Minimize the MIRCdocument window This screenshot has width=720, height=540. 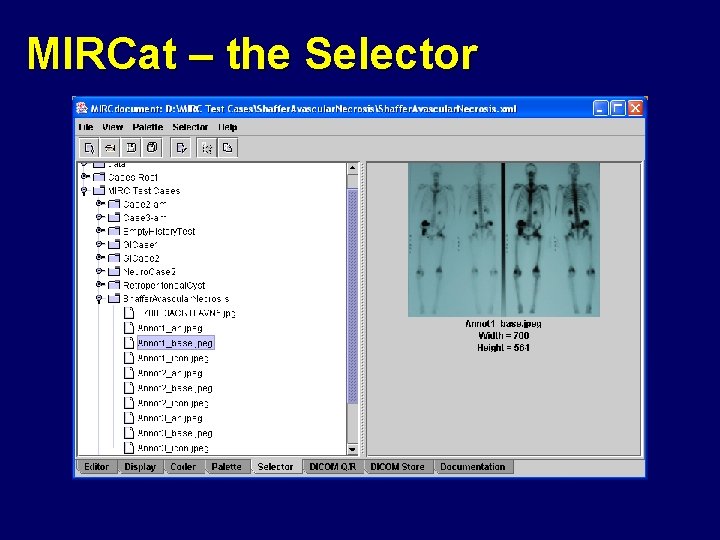coord(600,108)
